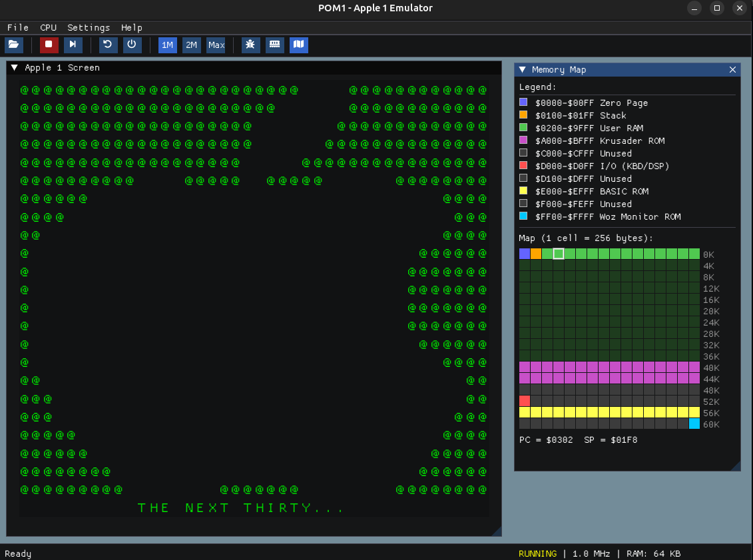Stop emulation with the red stop icon
This screenshot has height=560, width=753.
48,45
